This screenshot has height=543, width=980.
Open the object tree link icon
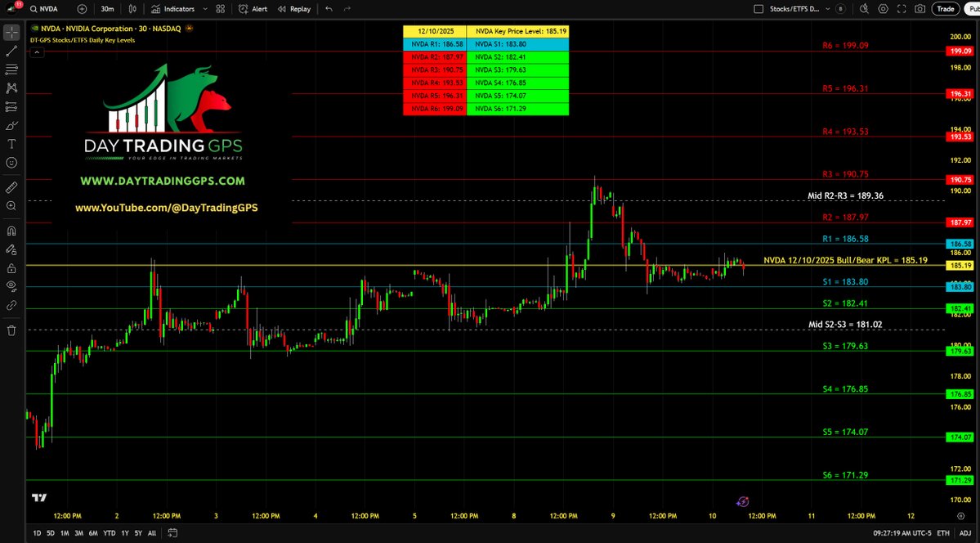pos(11,305)
